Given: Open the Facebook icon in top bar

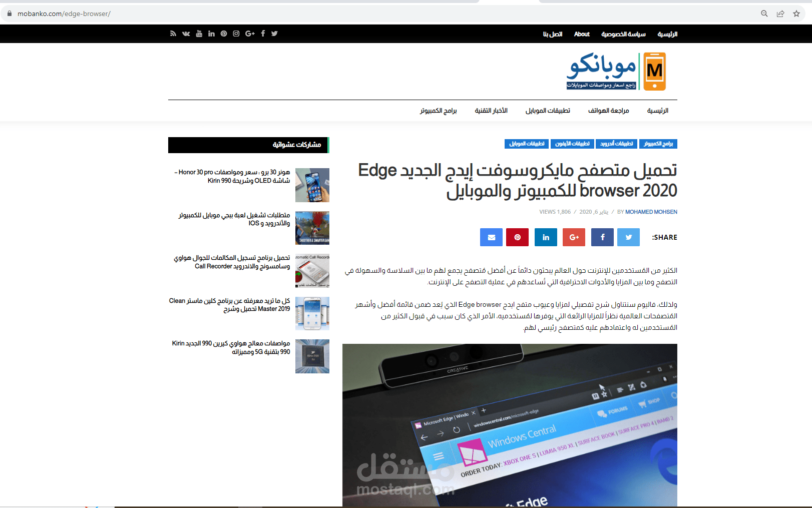Looking at the screenshot, I should [x=263, y=34].
